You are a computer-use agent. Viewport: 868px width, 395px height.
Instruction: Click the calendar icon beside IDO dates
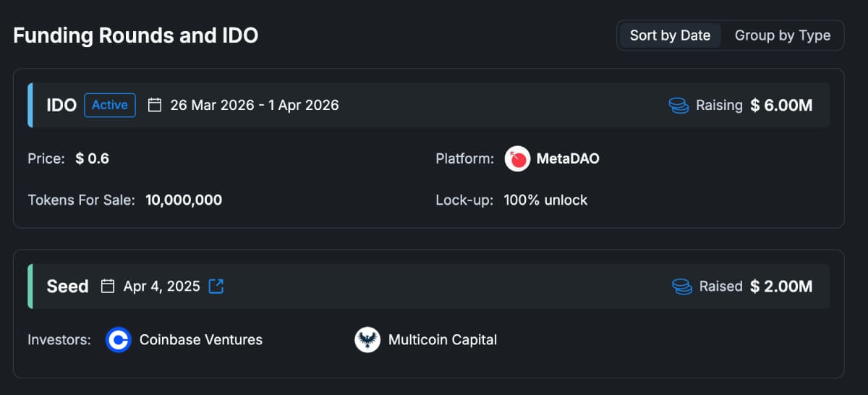[154, 105]
